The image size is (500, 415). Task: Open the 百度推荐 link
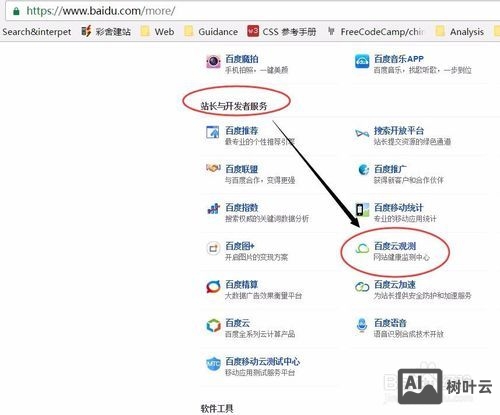pos(242,130)
